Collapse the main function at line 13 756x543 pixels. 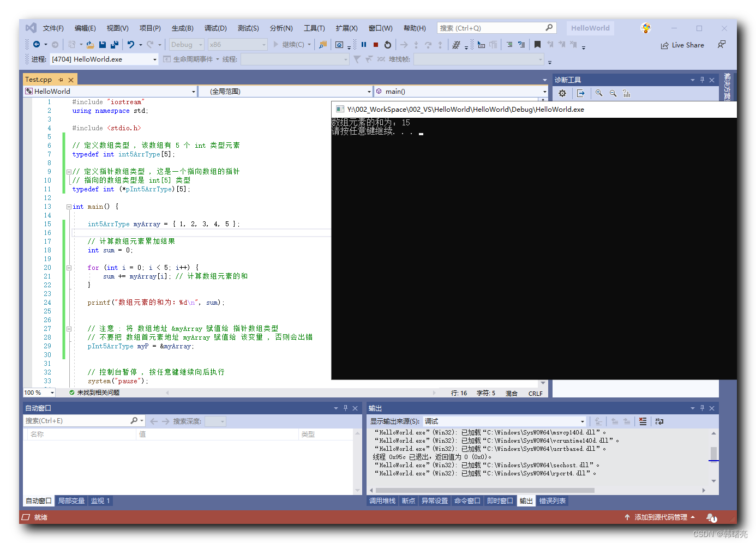pyautogui.click(x=69, y=207)
